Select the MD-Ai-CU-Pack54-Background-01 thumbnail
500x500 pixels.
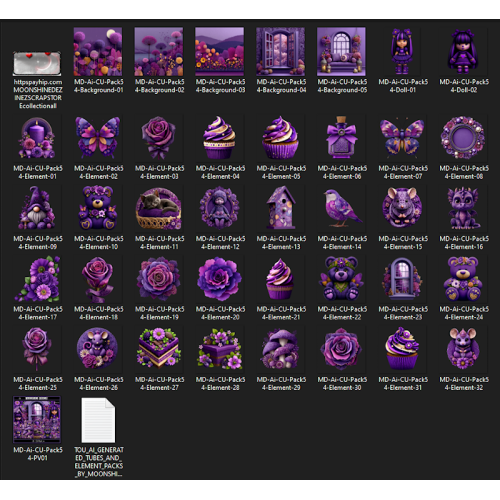click(98, 52)
